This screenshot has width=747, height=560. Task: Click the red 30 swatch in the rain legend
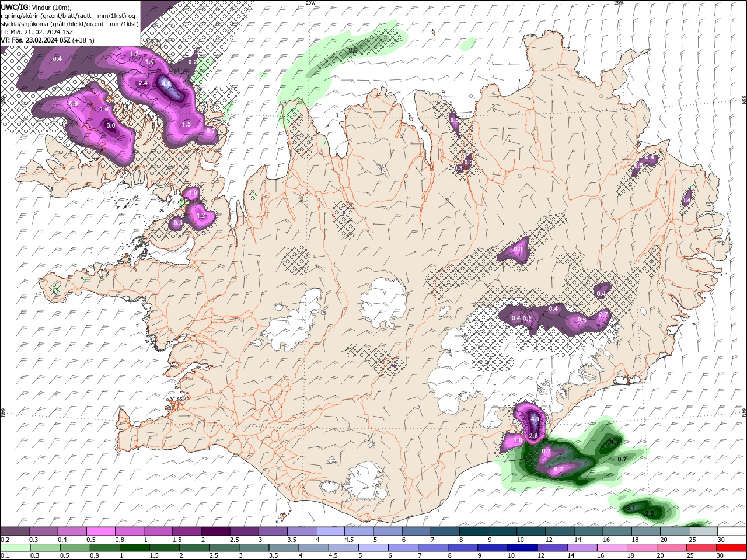[731, 547]
